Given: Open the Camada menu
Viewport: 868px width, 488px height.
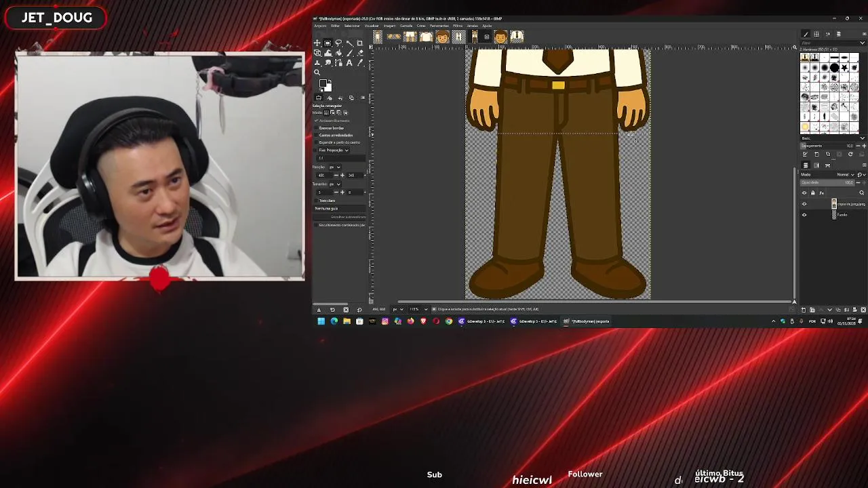Looking at the screenshot, I should (x=406, y=26).
